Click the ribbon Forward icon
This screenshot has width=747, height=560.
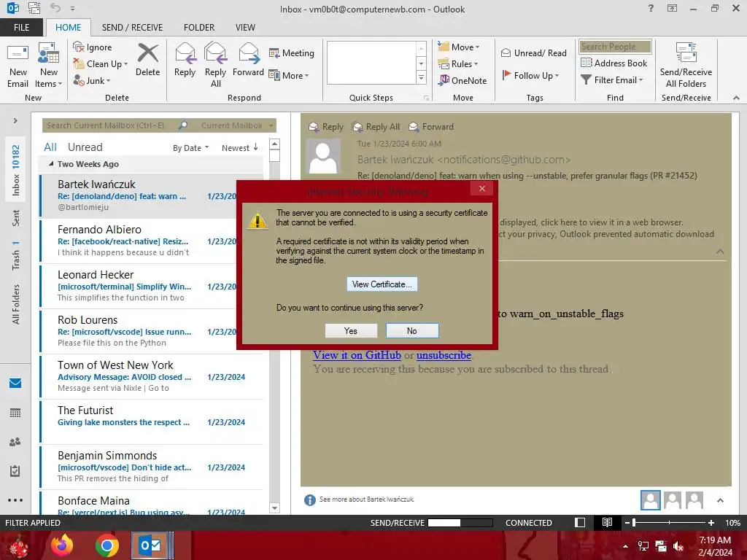(x=248, y=53)
